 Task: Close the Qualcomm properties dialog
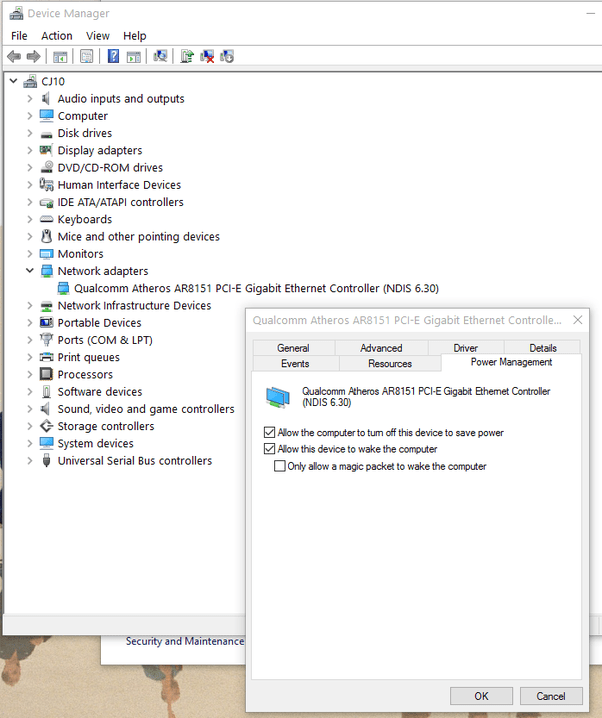click(578, 320)
